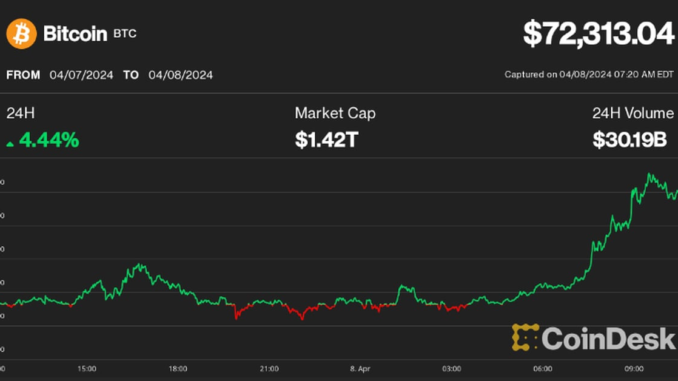Click the $1.42T market cap value
Viewport: 678px width, 381px height.
pos(326,140)
